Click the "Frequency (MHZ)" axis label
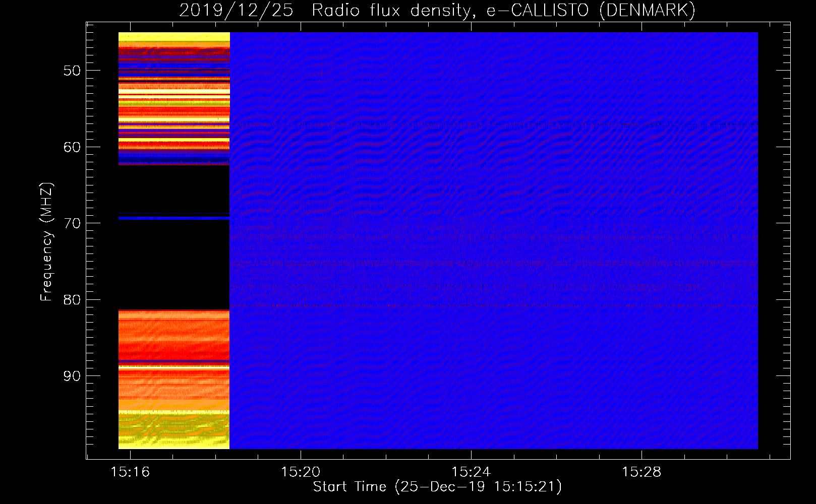 coord(46,242)
